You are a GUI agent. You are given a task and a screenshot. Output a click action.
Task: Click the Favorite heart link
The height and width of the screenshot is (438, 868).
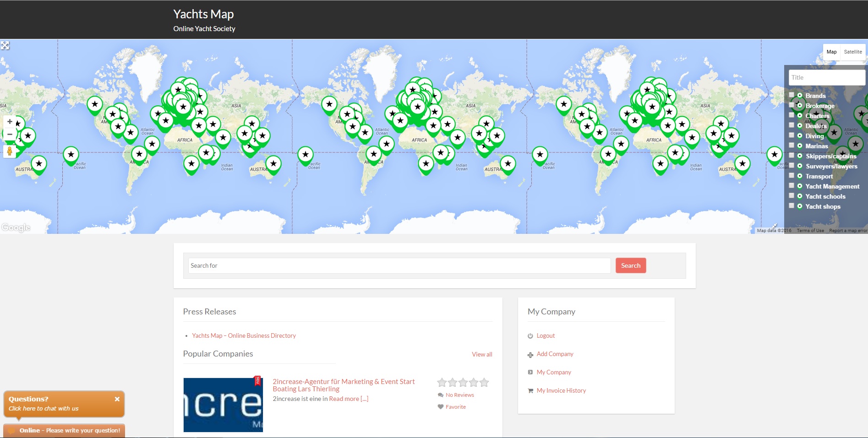coord(455,407)
